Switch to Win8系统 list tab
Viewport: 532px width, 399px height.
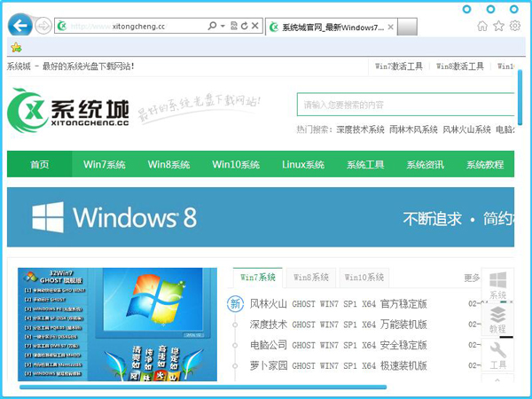(311, 278)
